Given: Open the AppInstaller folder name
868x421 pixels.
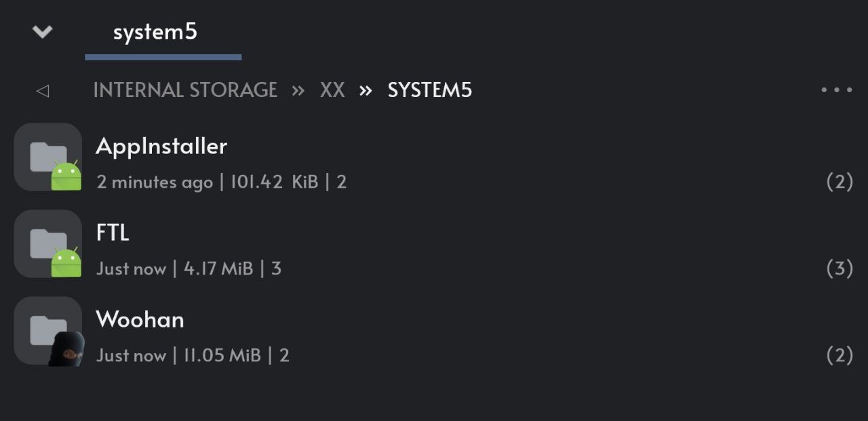Looking at the screenshot, I should (161, 146).
